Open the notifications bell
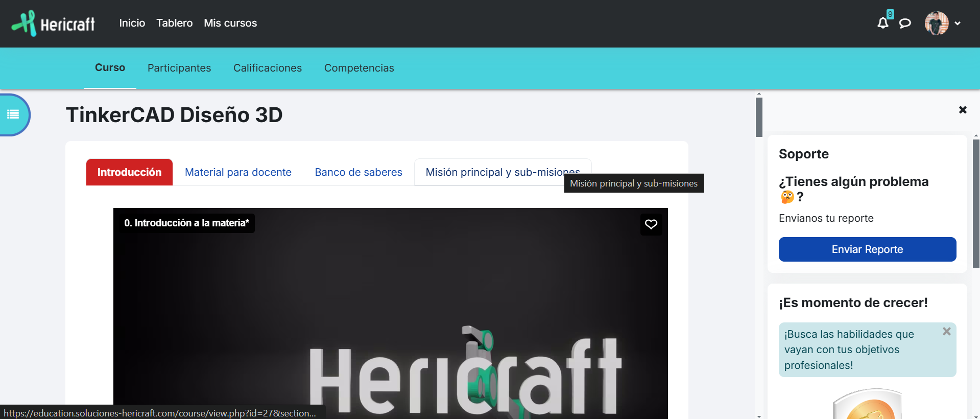Viewport: 980px width, 419px height. pyautogui.click(x=882, y=23)
